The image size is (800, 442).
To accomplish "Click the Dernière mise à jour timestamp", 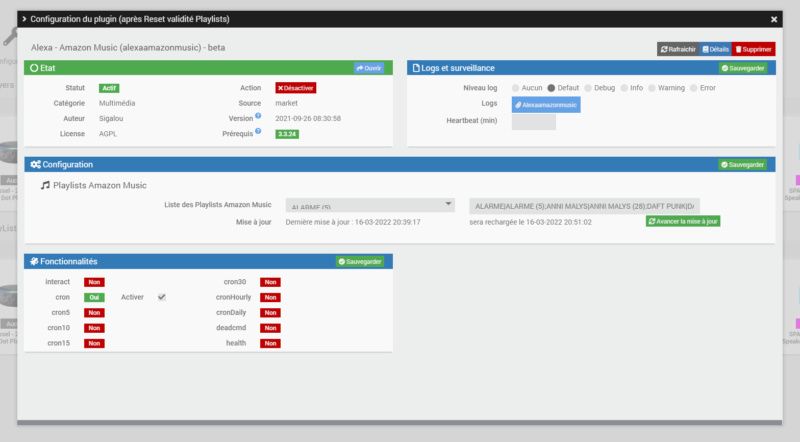I will pos(353,222).
